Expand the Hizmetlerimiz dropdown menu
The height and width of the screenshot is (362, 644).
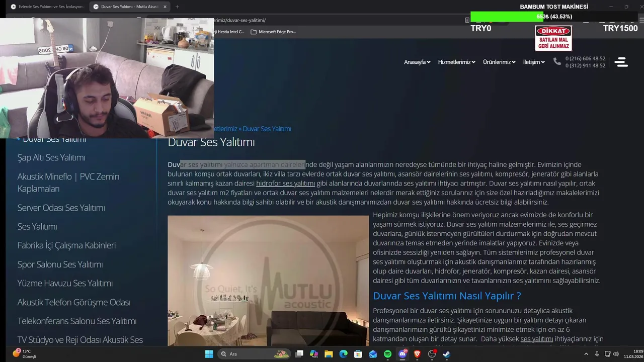pos(456,62)
